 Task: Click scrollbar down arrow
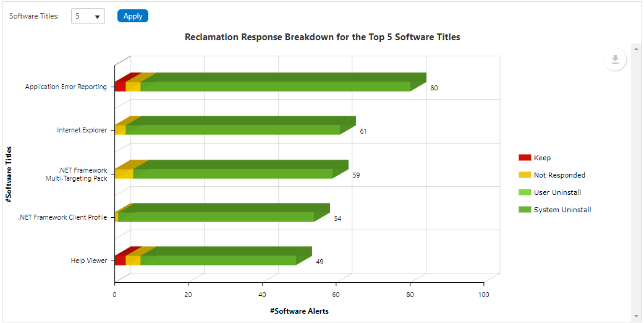pyautogui.click(x=635, y=316)
